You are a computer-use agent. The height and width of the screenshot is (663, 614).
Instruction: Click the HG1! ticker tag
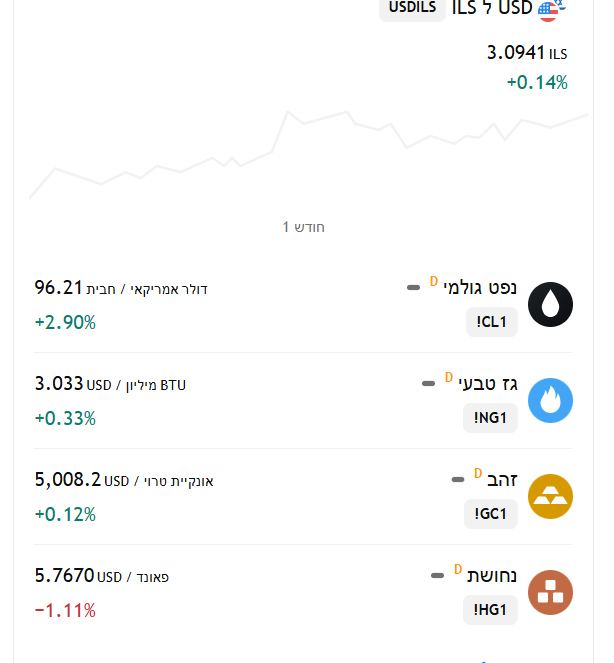click(x=490, y=610)
